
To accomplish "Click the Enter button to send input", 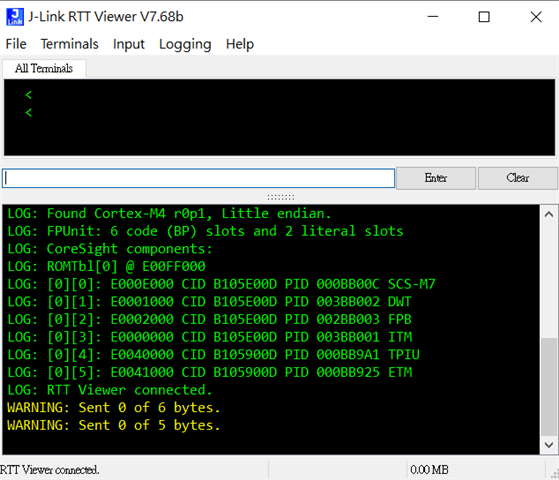I will (436, 178).
